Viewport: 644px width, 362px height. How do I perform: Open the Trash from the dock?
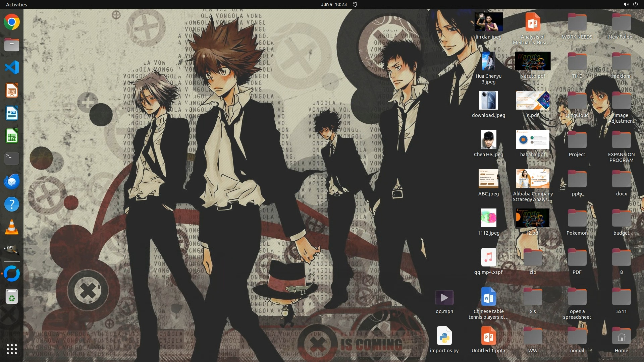pyautogui.click(x=12, y=297)
